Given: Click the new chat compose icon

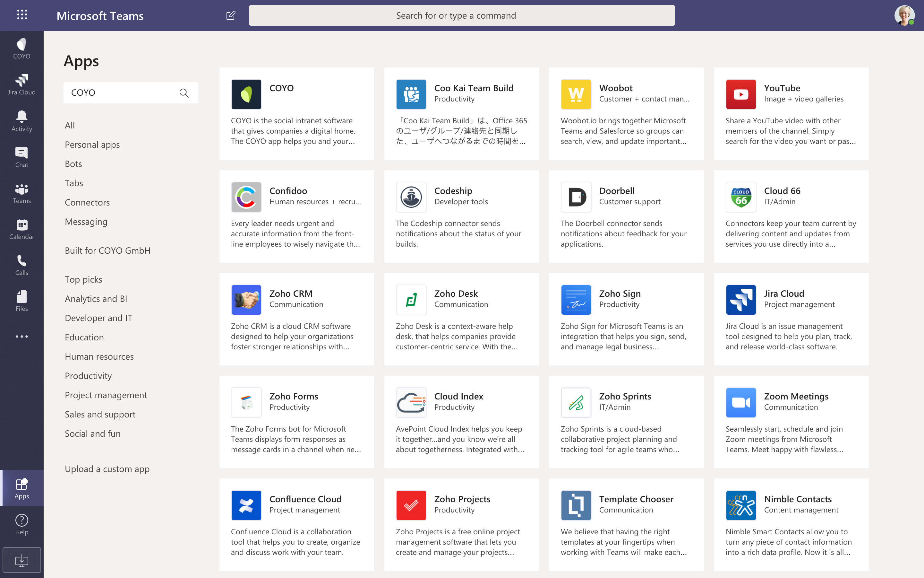Looking at the screenshot, I should click(231, 15).
